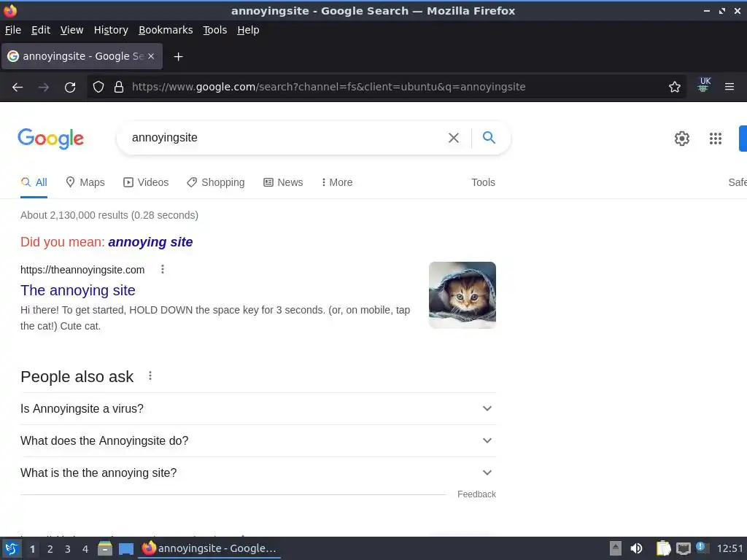
Task: Bookmark this page with the star
Action: 674,87
